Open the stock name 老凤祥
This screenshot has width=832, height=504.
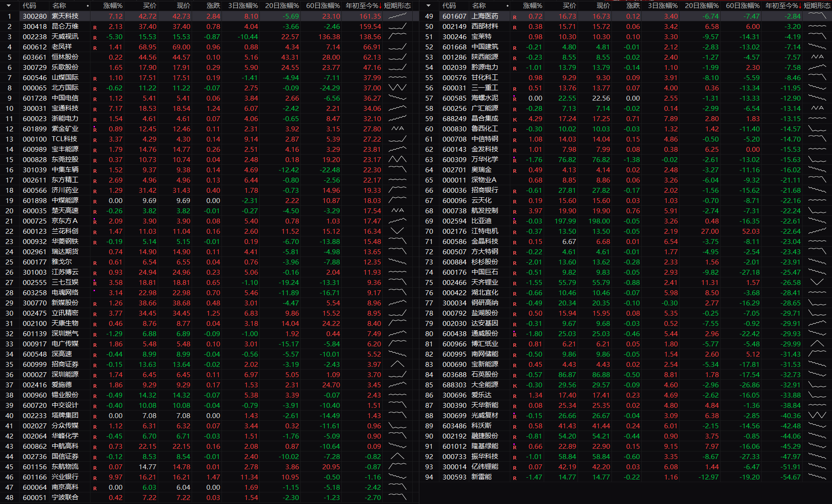[x=61, y=47]
